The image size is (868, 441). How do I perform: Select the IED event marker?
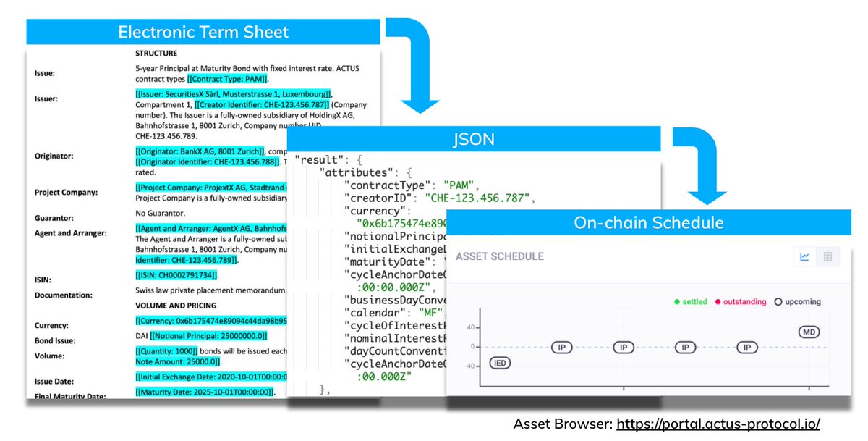[501, 362]
